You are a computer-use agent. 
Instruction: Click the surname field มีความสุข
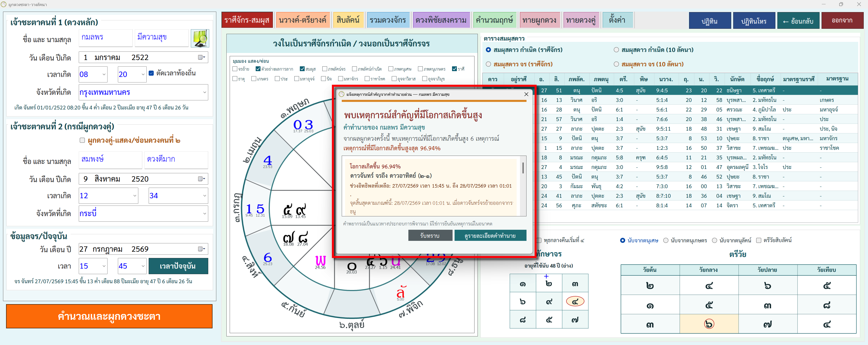161,38
